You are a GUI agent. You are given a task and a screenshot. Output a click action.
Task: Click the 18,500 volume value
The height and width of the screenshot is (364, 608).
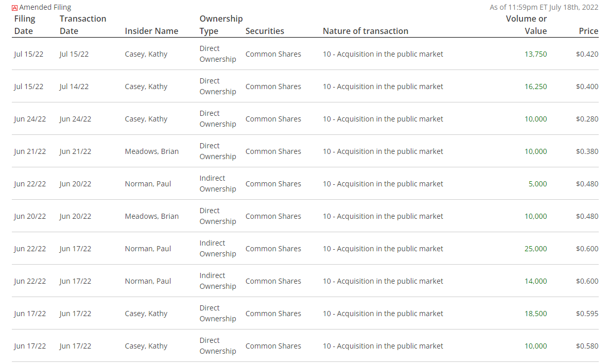pyautogui.click(x=535, y=314)
